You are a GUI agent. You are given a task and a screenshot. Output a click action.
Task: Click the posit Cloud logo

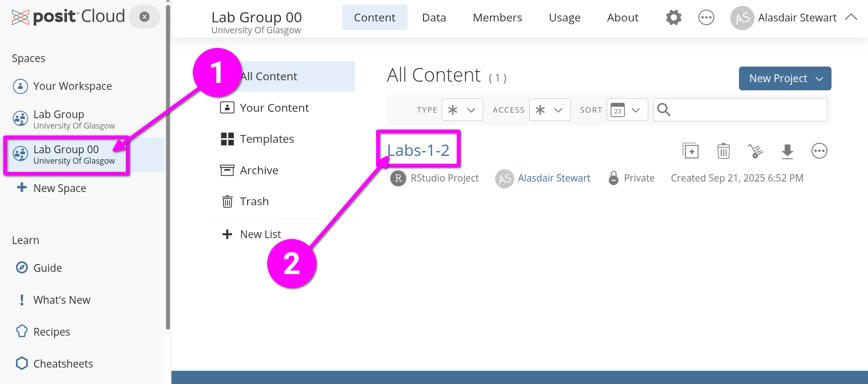[x=68, y=17]
